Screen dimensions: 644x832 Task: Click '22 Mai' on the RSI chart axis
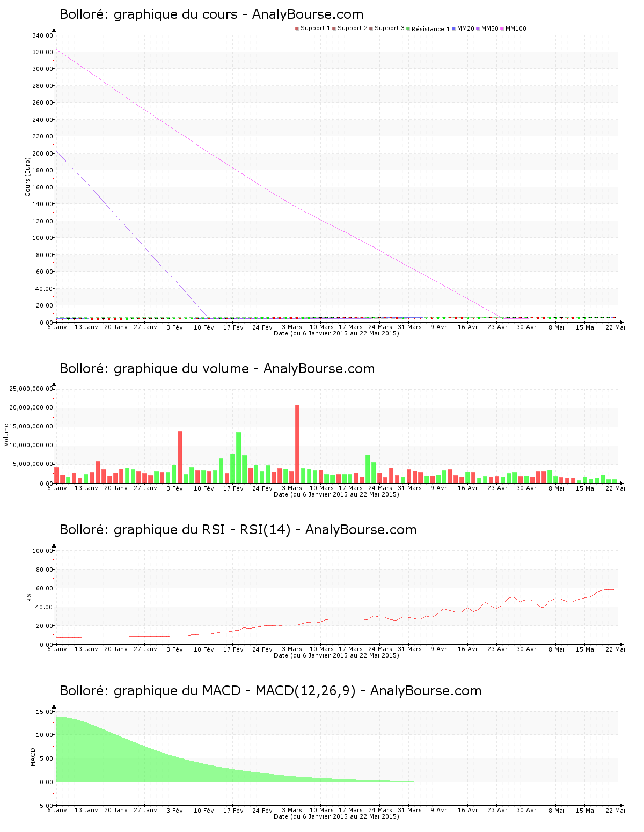tap(615, 649)
